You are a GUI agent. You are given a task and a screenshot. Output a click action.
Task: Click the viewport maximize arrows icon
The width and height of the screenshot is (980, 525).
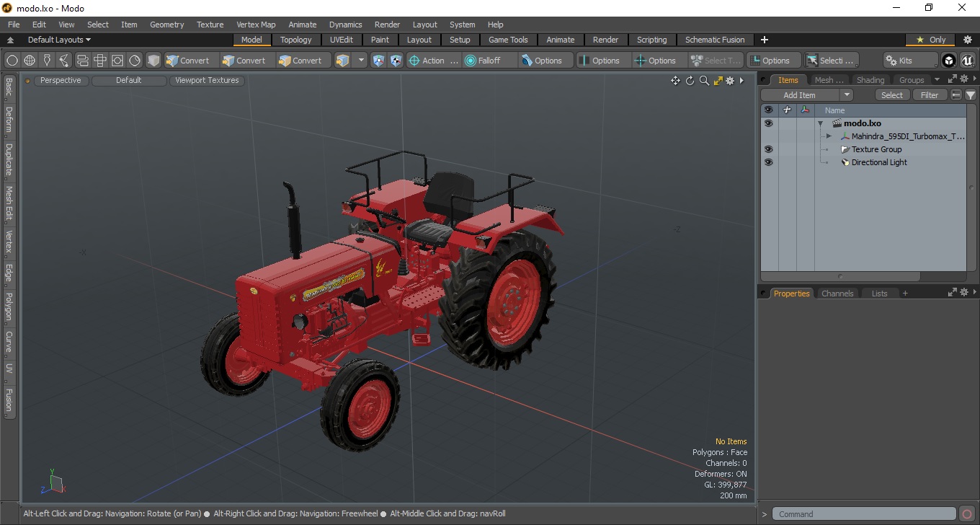coord(718,81)
